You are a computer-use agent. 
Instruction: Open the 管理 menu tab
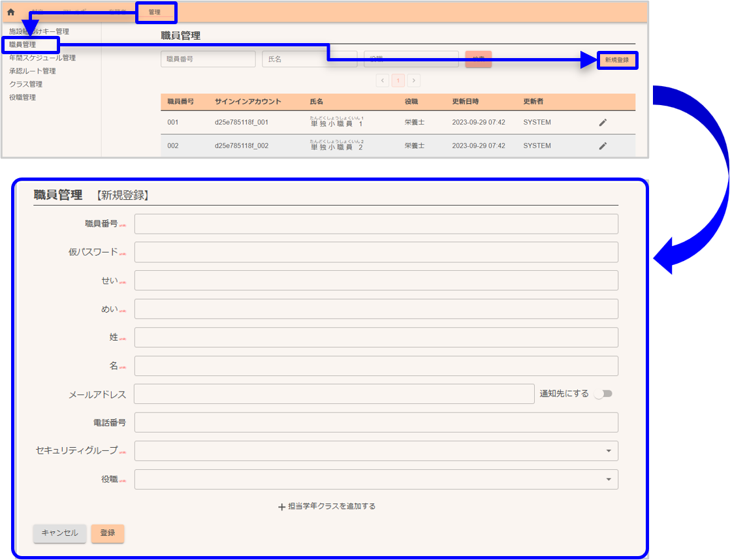pos(155,12)
